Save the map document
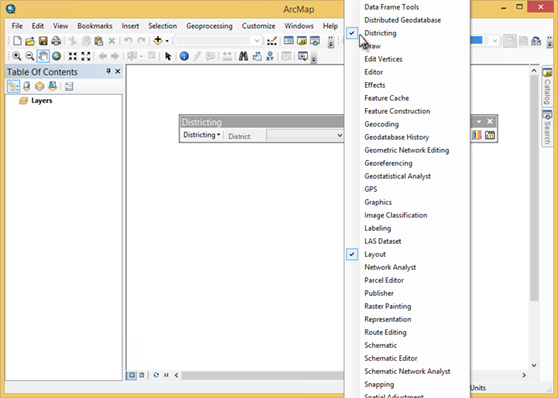 click(43, 41)
